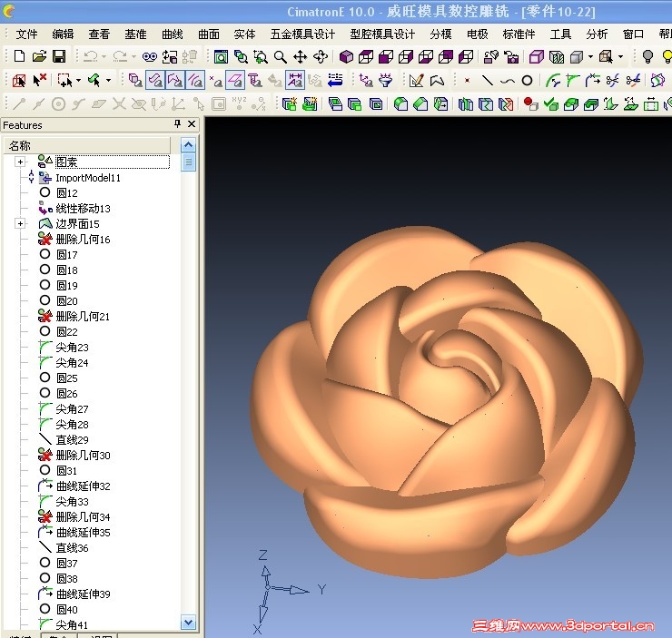Image resolution: width=672 pixels, height=638 pixels.
Task: Click the Features list scrollbar thumb
Action: coord(188,162)
